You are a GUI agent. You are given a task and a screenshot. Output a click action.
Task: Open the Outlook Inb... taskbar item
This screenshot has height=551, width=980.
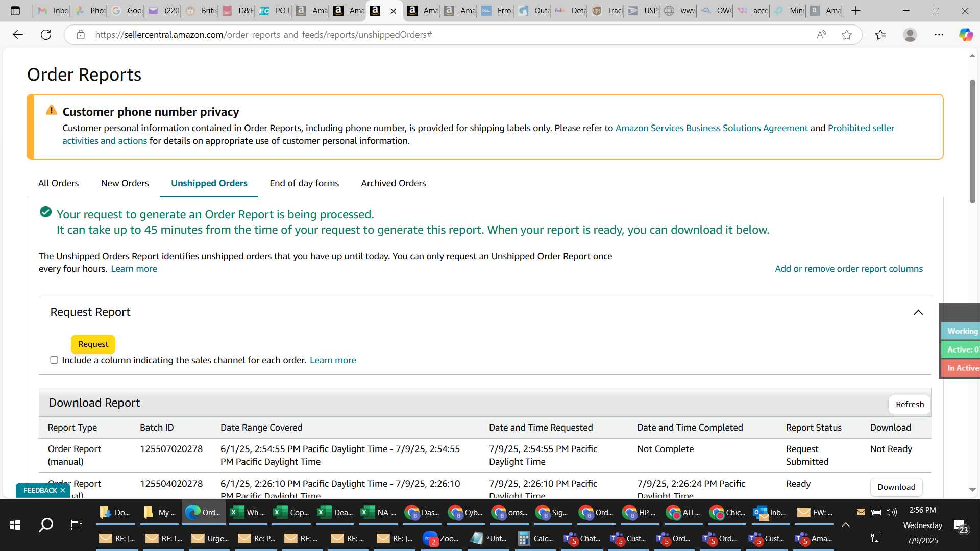coord(770,513)
